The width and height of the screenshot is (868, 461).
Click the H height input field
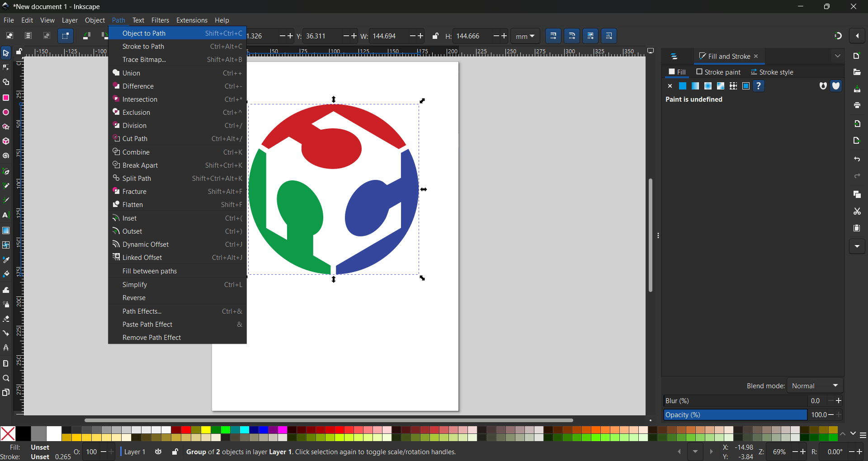(x=472, y=36)
